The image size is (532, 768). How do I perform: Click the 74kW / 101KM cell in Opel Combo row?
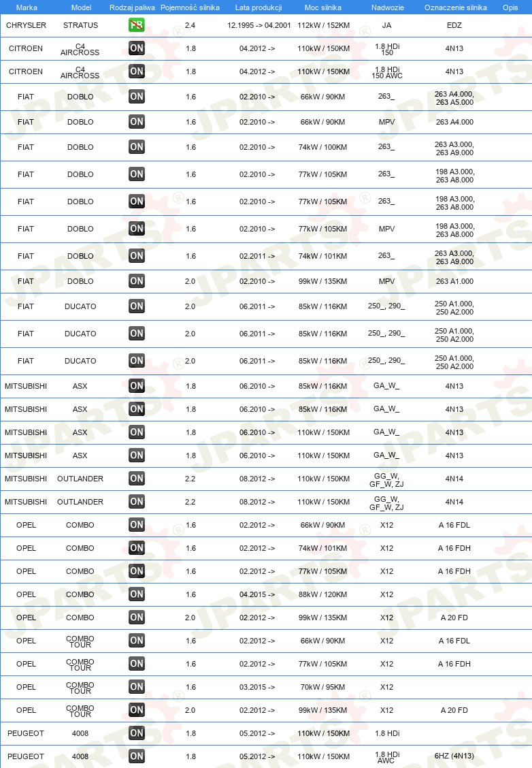tap(323, 548)
